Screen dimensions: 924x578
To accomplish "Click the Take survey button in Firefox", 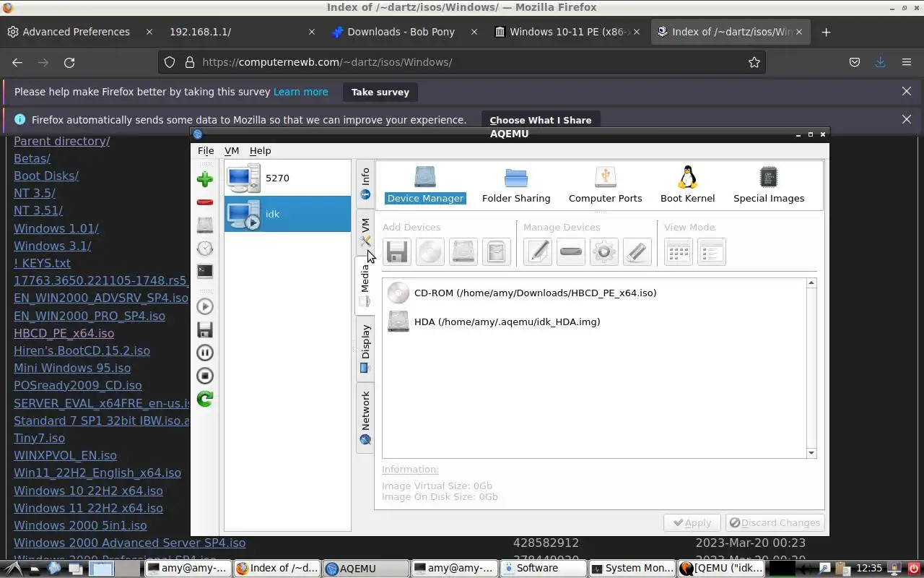I will click(x=380, y=92).
